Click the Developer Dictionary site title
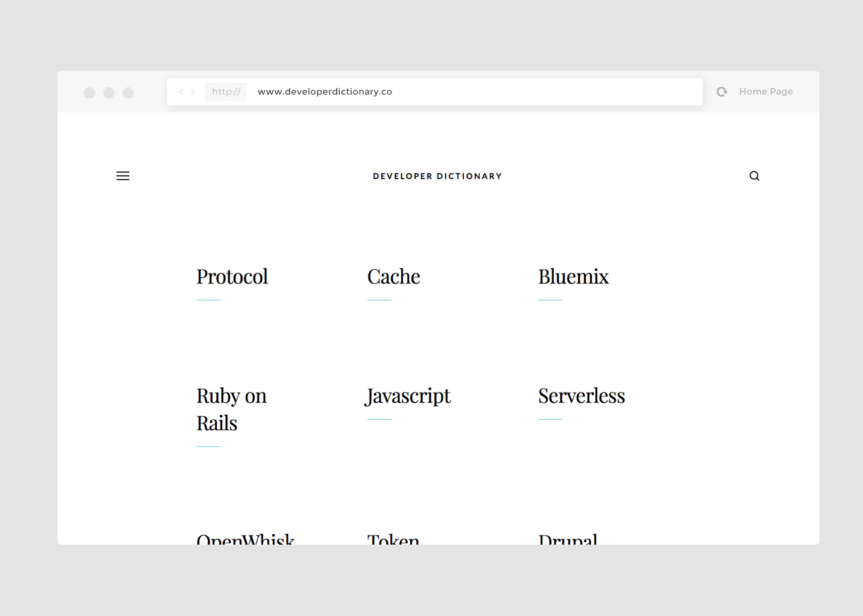 point(437,176)
